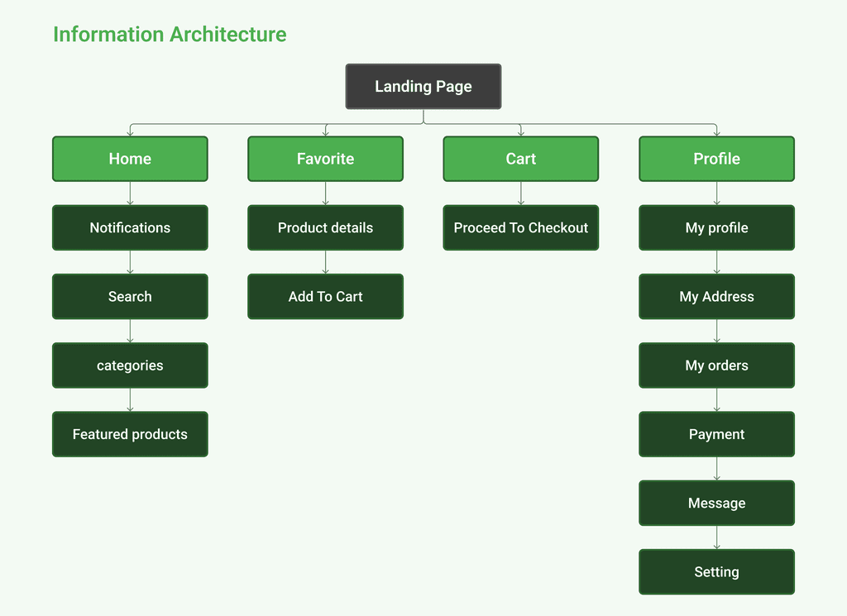The image size is (847, 616).
Task: Click the Information Architecture heading
Action: click(x=170, y=35)
